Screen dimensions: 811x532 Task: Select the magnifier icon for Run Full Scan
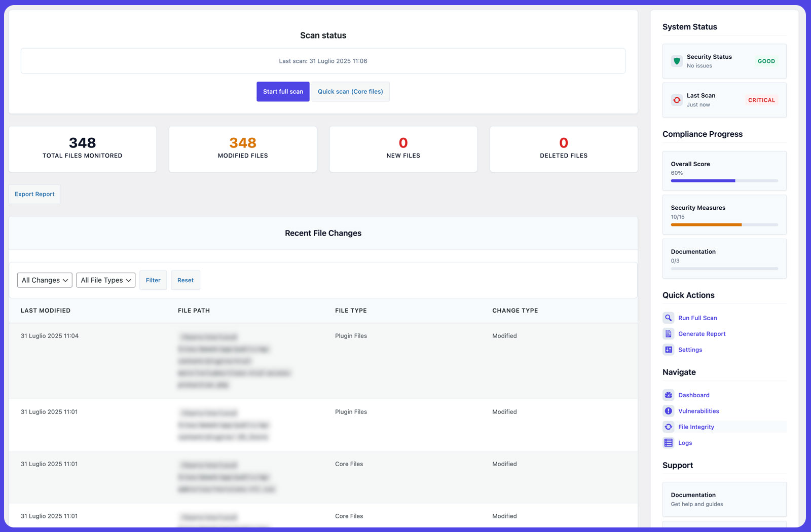coord(668,318)
